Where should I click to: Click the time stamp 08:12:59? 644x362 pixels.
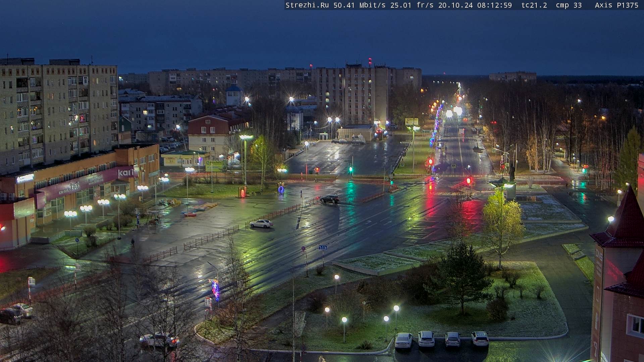point(494,5)
